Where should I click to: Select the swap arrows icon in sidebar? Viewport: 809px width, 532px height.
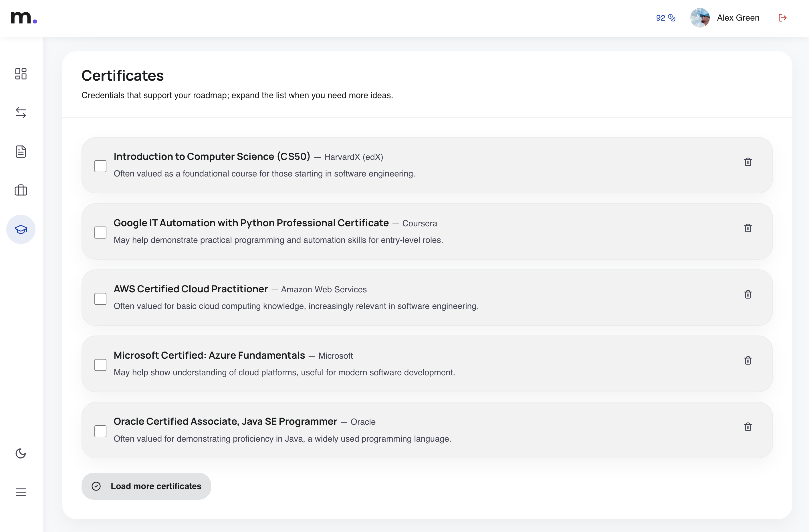21,113
